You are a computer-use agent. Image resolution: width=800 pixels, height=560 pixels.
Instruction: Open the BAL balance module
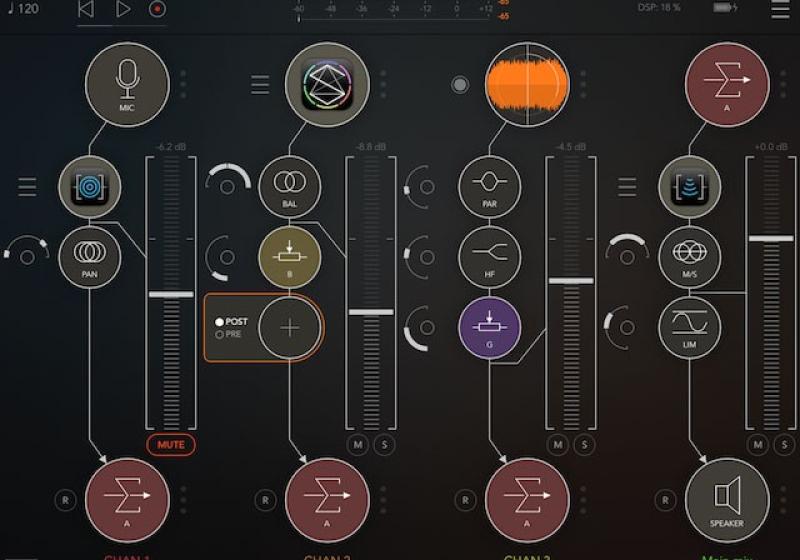(289, 186)
